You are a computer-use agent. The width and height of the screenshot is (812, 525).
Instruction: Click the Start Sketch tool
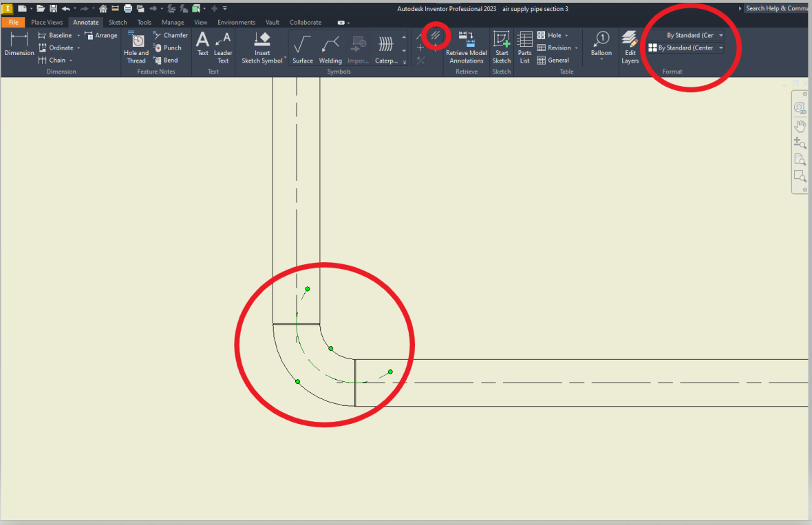click(x=501, y=47)
